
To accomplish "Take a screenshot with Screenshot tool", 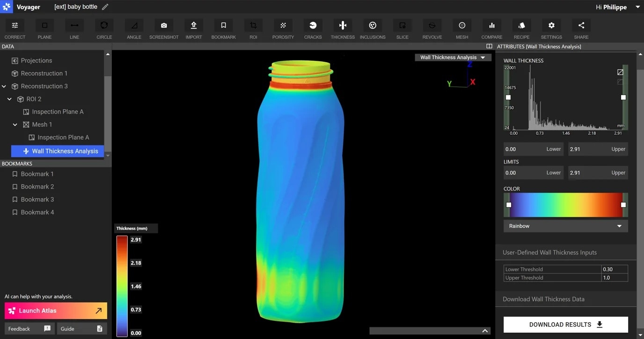I will (164, 29).
